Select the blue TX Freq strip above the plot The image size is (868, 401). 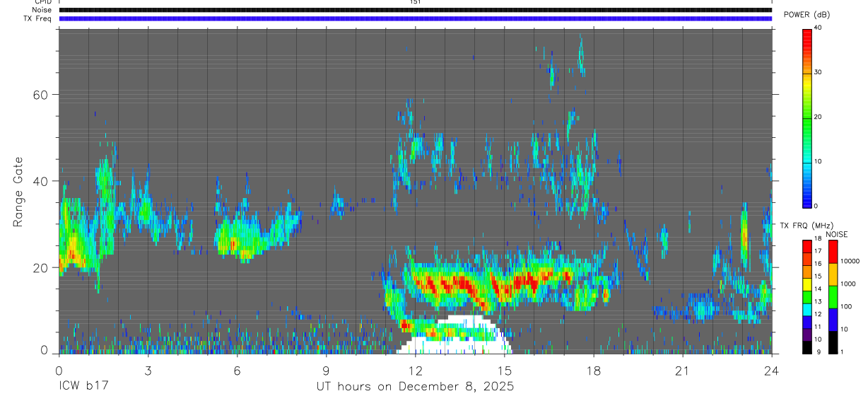[x=416, y=18]
